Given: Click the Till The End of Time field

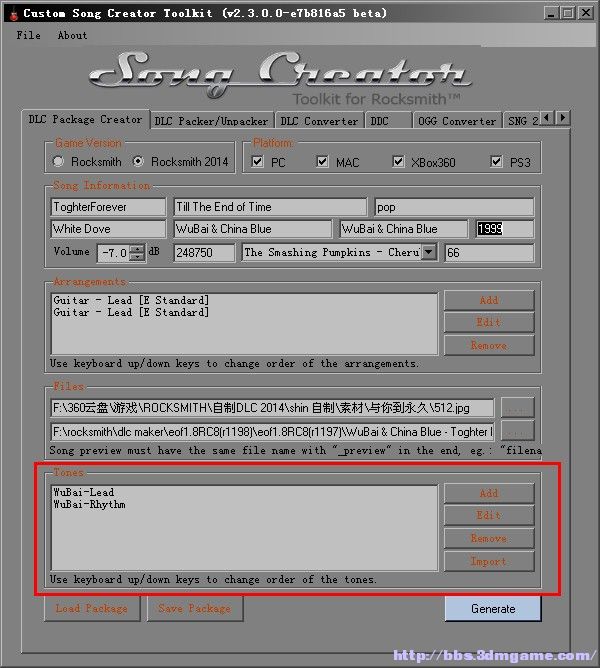Looking at the screenshot, I should pos(270,207).
